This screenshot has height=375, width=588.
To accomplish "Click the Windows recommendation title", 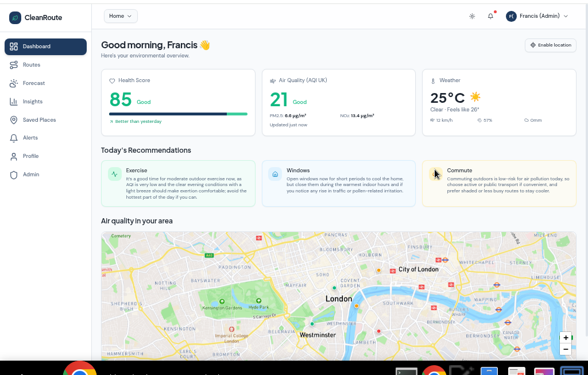I will pos(298,170).
